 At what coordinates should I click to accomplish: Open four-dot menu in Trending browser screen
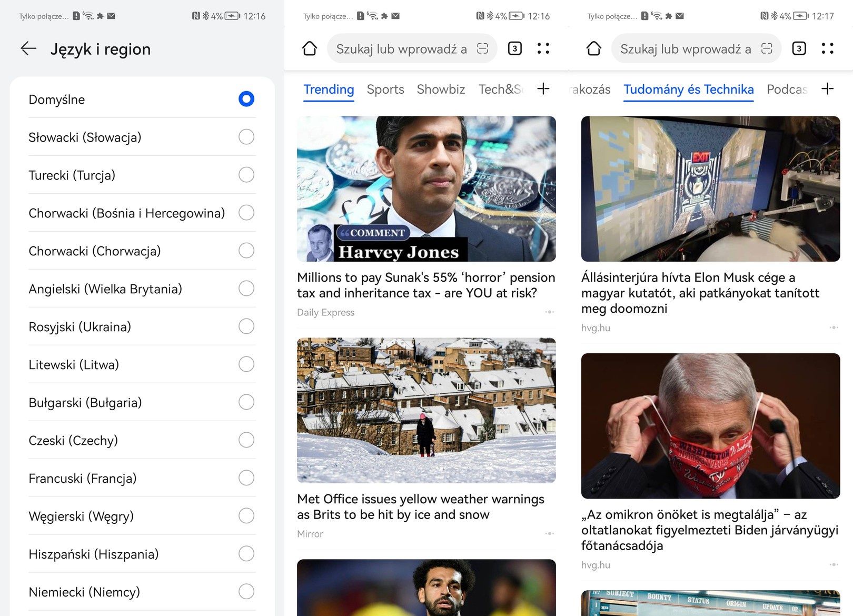click(543, 49)
